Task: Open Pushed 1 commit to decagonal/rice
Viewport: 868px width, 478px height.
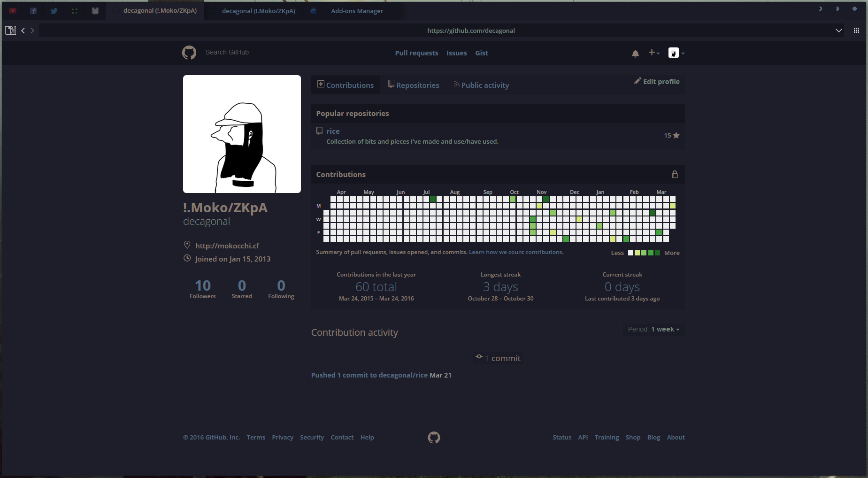Action: [x=369, y=375]
